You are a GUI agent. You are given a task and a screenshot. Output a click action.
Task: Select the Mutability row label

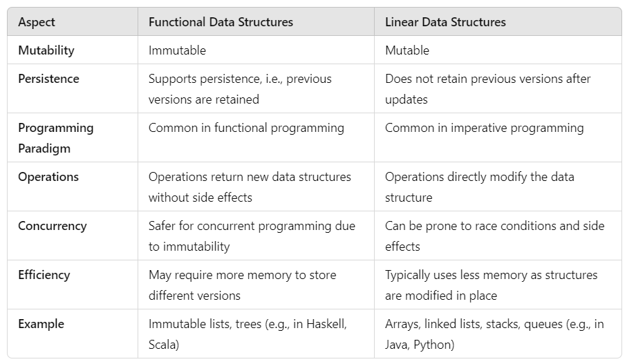(46, 50)
